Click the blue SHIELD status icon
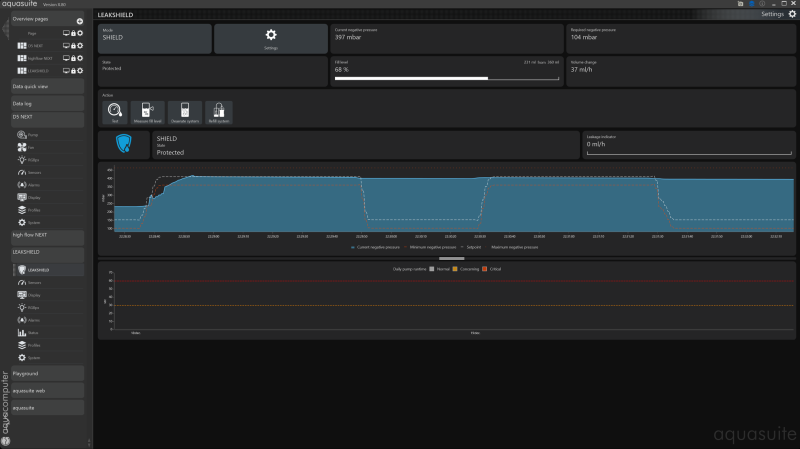Screen dimensions: 800x449 pos(123,144)
